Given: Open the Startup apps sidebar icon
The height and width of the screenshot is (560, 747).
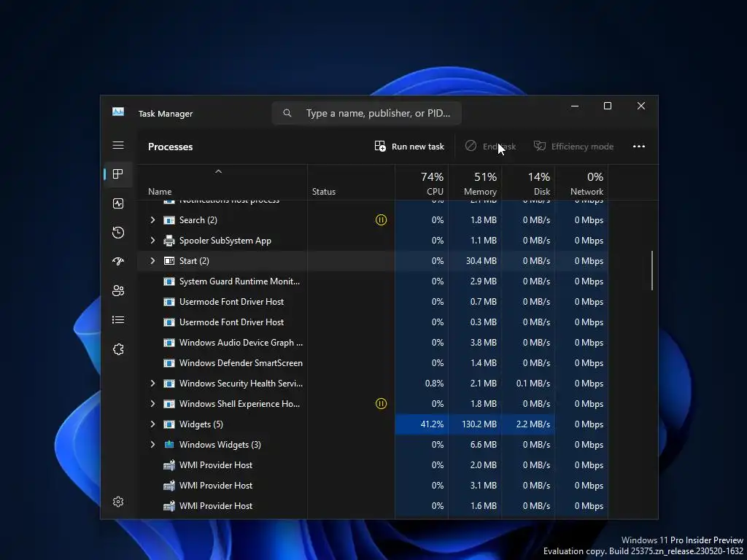Looking at the screenshot, I should 118,262.
